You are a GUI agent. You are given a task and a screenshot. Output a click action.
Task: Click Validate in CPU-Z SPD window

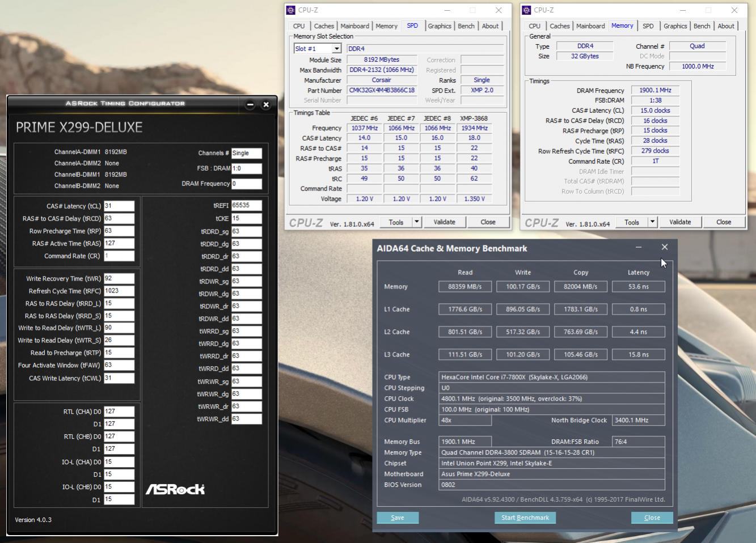(444, 222)
